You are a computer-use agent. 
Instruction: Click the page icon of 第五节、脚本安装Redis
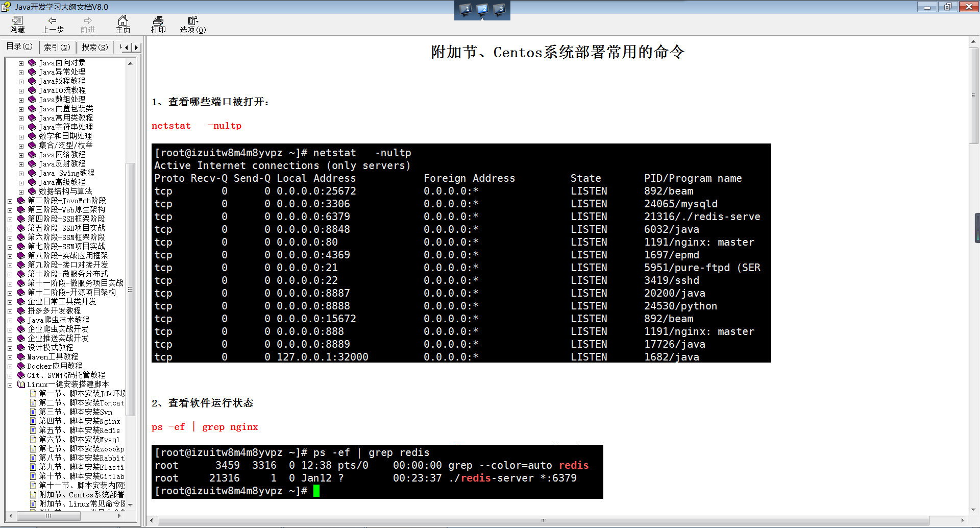[33, 430]
